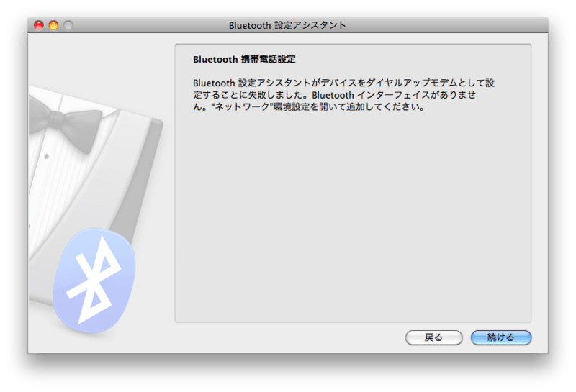Viewport: 576px width, 392px height.
Task: Minimize the window with the yellow button
Action: [54, 25]
